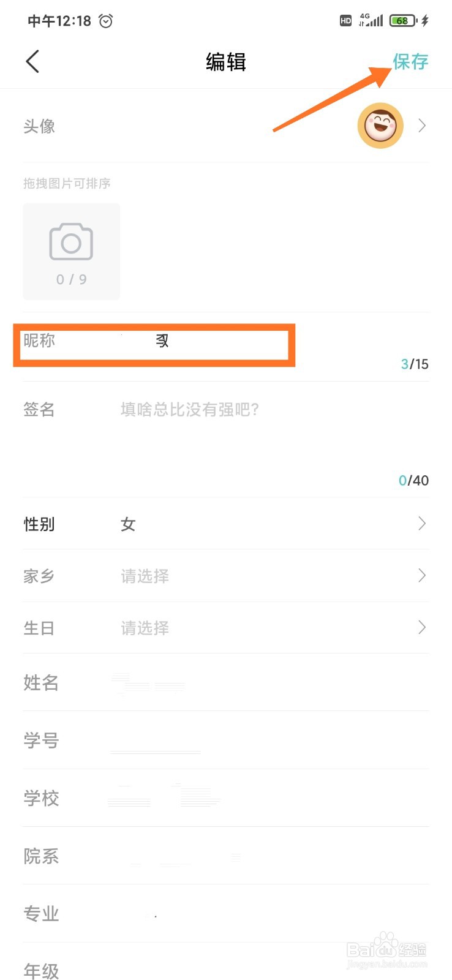Tap the 年级 grade row
The width and height of the screenshot is (452, 980).
pyautogui.click(x=225, y=964)
